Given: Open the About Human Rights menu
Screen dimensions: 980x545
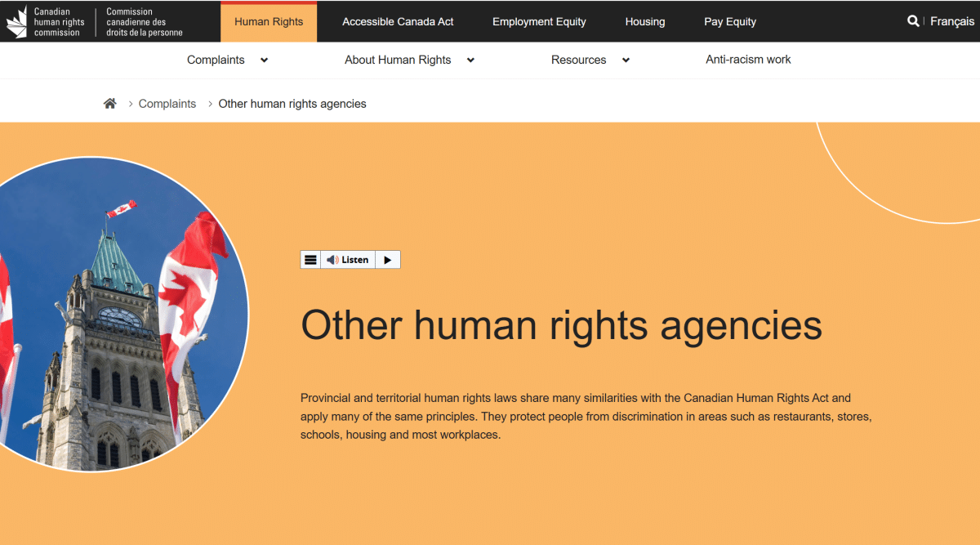Looking at the screenshot, I should click(x=398, y=60).
